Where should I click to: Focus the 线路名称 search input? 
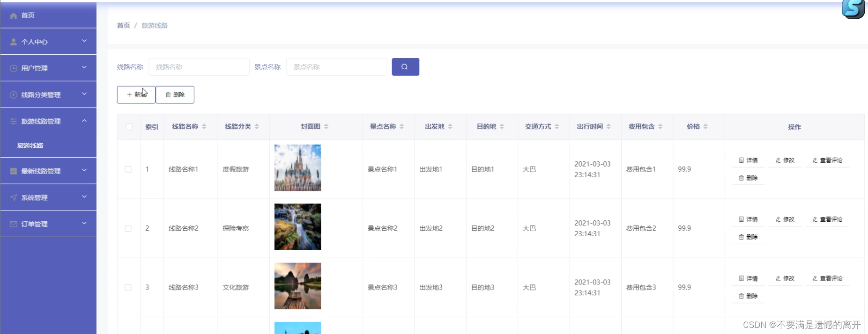[199, 67]
